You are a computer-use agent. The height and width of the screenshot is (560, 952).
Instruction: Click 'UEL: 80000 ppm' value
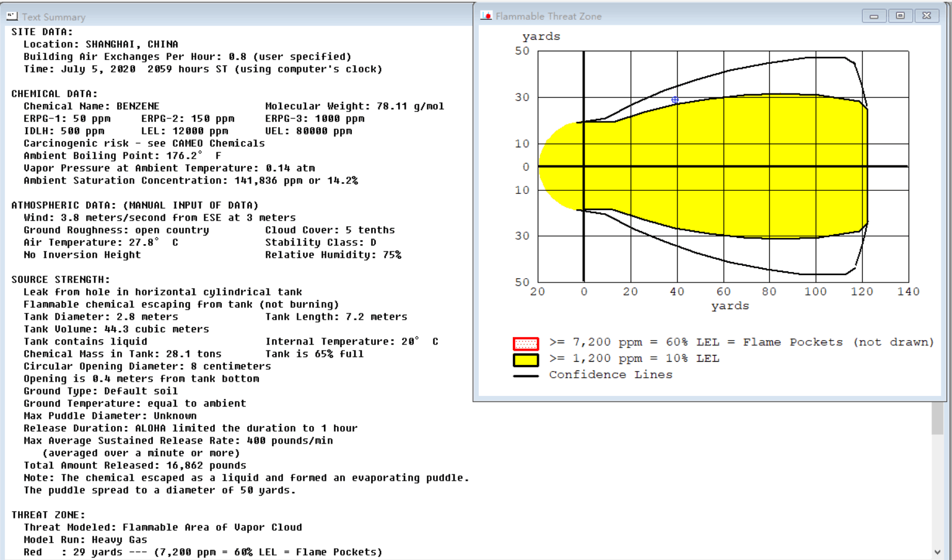click(308, 131)
